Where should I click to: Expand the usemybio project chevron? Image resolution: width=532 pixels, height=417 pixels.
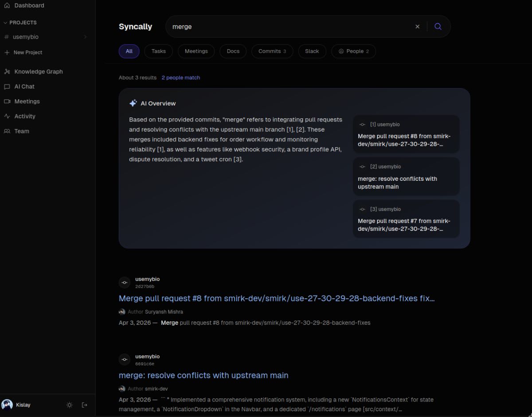click(85, 37)
